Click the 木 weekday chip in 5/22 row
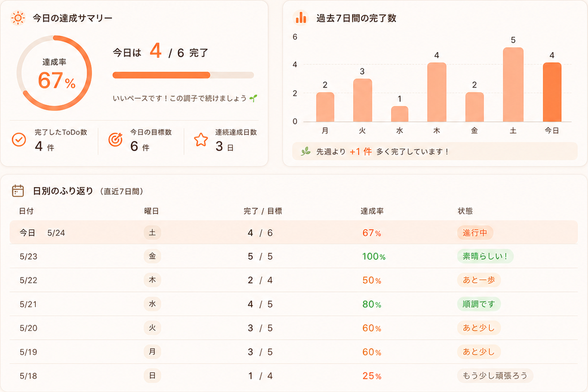Viewport: 588px width, 392px height. tap(152, 280)
